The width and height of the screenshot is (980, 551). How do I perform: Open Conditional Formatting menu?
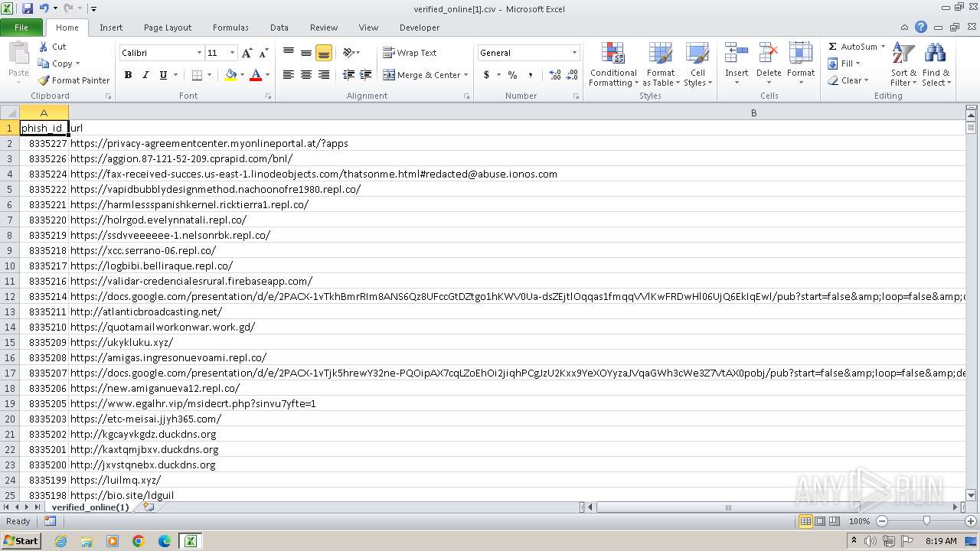pos(613,64)
